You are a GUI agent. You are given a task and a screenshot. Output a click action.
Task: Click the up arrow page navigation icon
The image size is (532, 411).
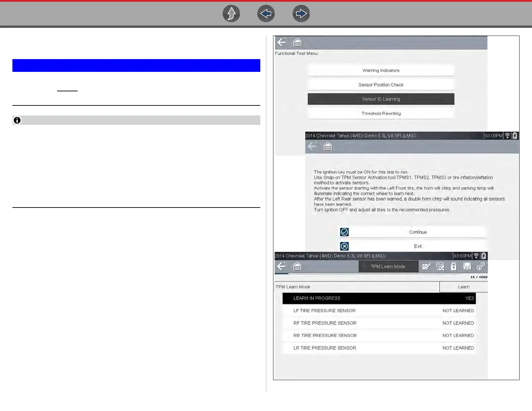click(x=231, y=14)
